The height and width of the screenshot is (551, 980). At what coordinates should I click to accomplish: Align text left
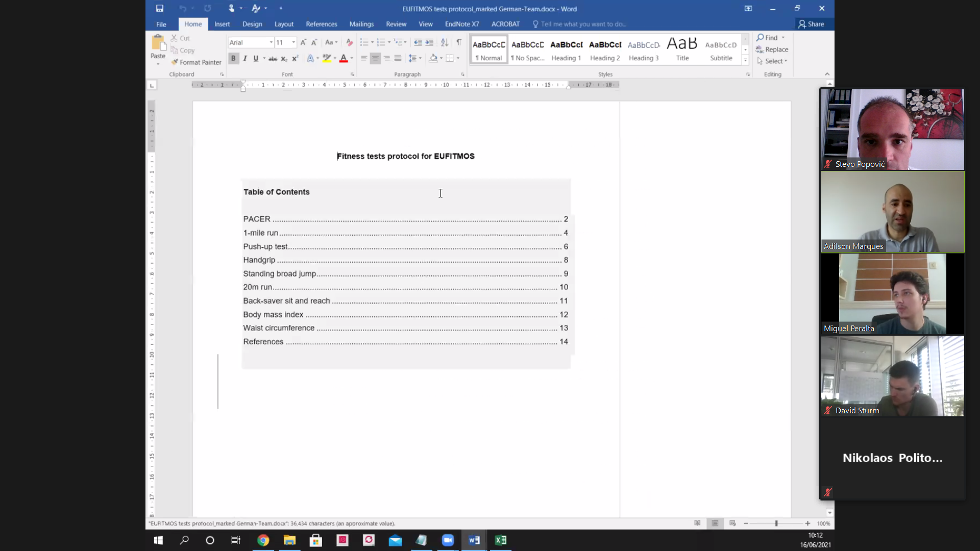coord(364,58)
